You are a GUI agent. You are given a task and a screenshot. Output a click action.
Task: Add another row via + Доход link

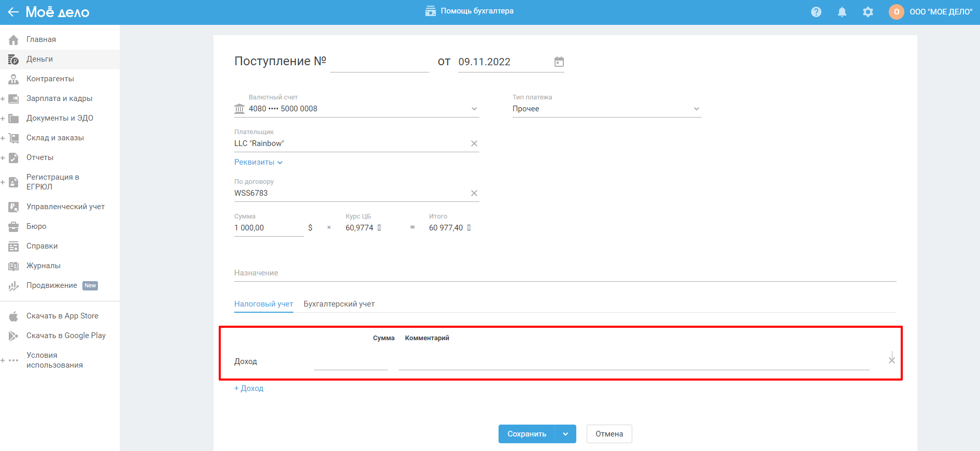coord(249,388)
